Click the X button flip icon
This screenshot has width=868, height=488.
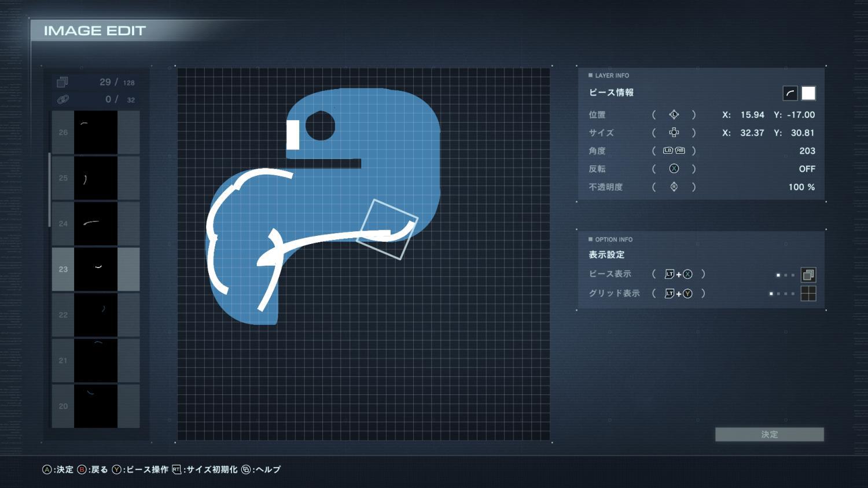tap(674, 169)
